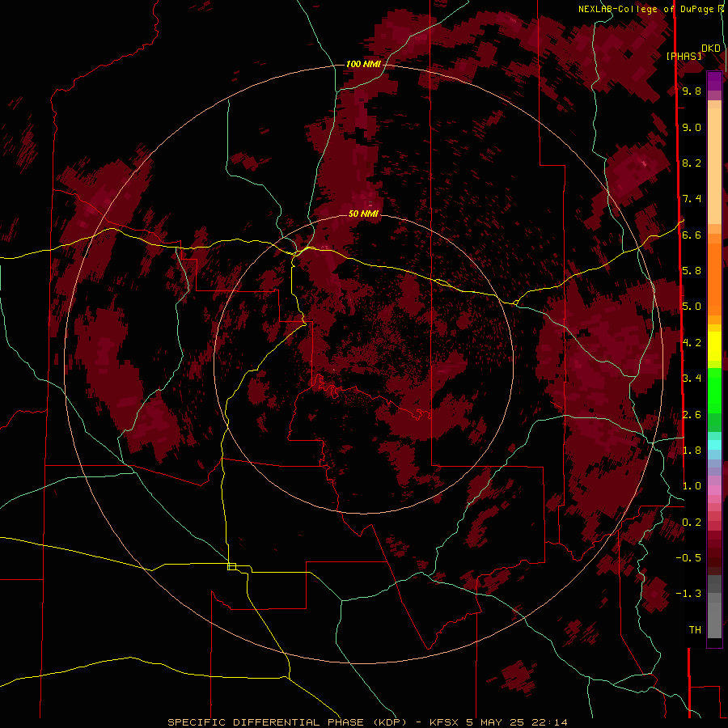This screenshot has width=728, height=728.
Task: Click the 50 NMI range ring label
Action: [x=363, y=214]
